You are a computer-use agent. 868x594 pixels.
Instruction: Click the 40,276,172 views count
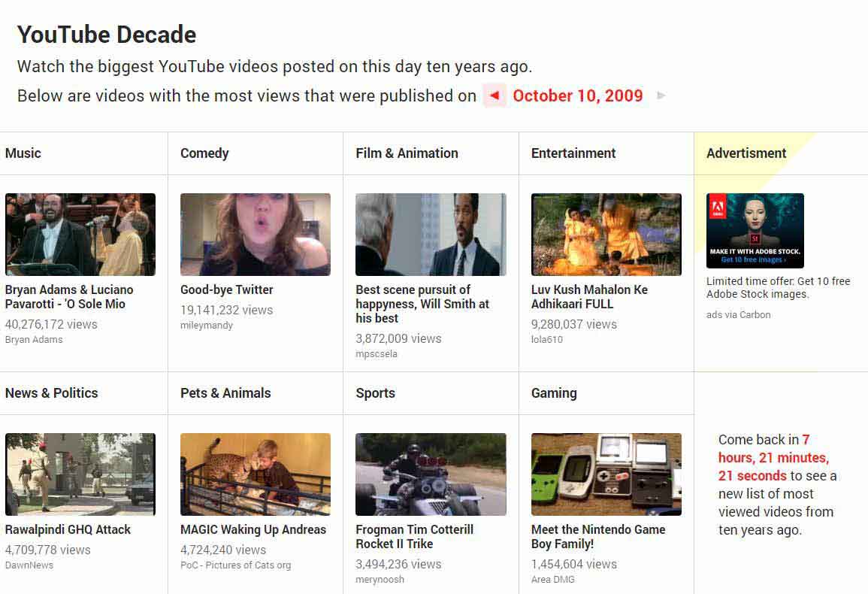[51, 324]
